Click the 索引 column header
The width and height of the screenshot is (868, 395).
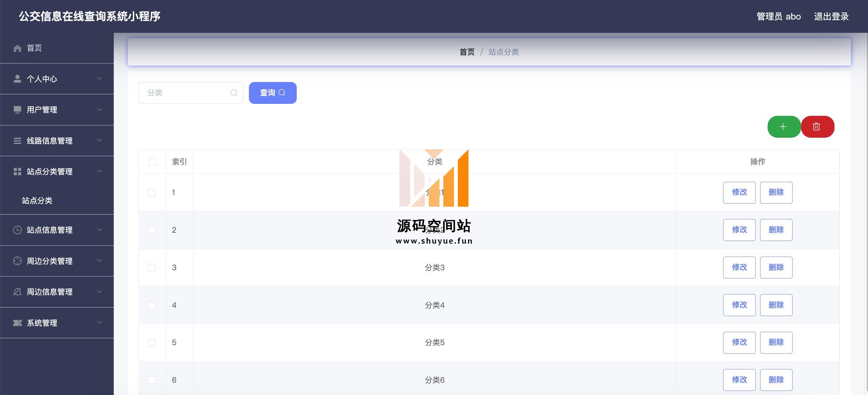(179, 162)
